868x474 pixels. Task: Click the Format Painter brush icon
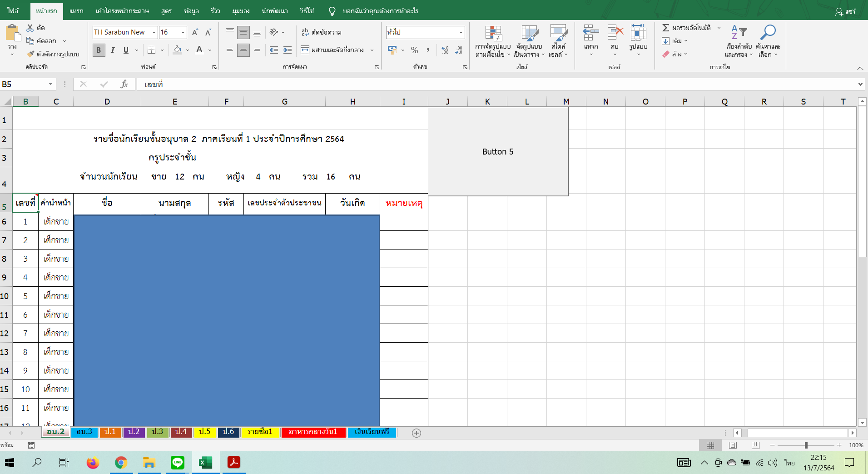[30, 54]
